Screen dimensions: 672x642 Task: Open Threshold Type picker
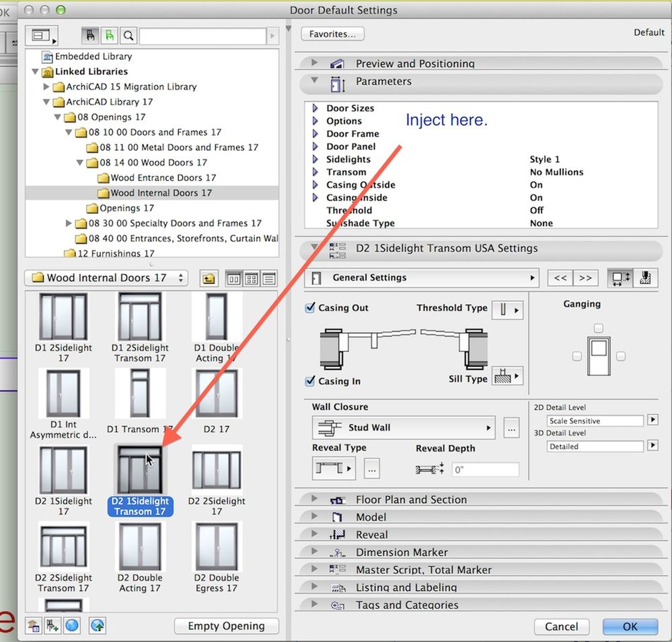pyautogui.click(x=507, y=310)
